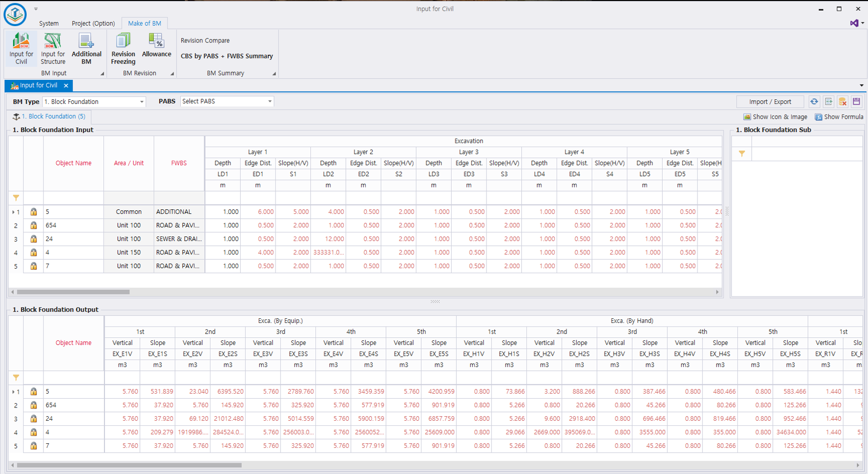Toggle lock on object 654 input row
The image size is (868, 474).
33,225
